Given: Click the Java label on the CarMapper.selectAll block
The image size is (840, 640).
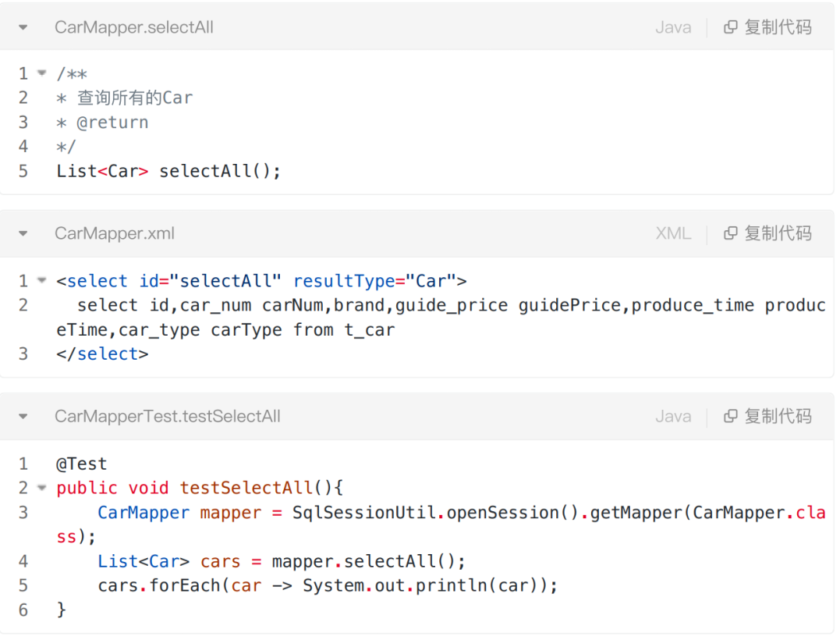Looking at the screenshot, I should coord(673,27).
